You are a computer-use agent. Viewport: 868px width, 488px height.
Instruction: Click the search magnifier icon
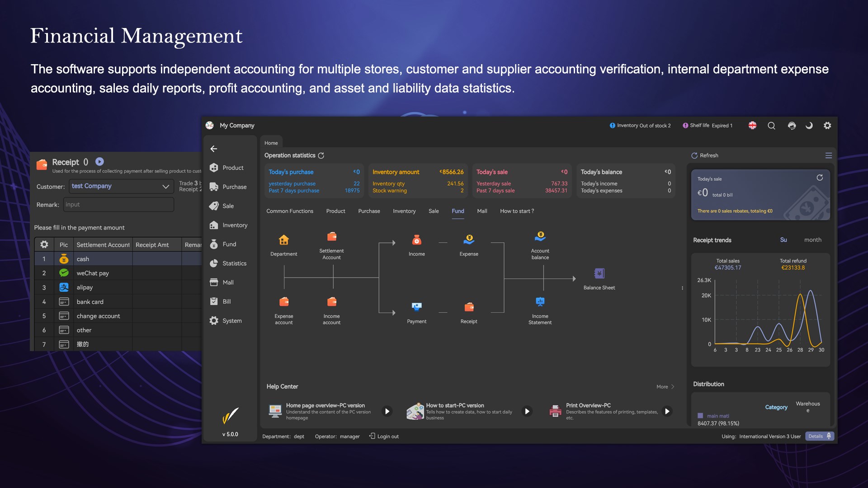point(771,126)
